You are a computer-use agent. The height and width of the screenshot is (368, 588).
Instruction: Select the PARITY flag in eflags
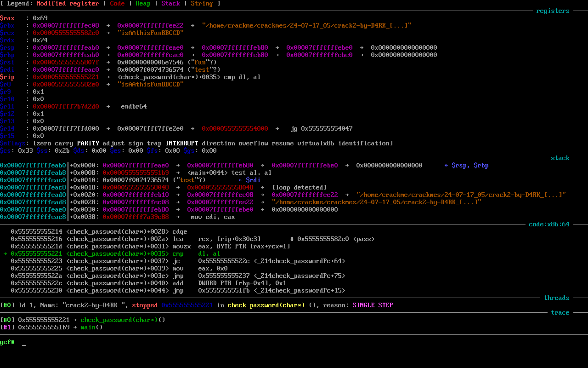[x=87, y=143]
